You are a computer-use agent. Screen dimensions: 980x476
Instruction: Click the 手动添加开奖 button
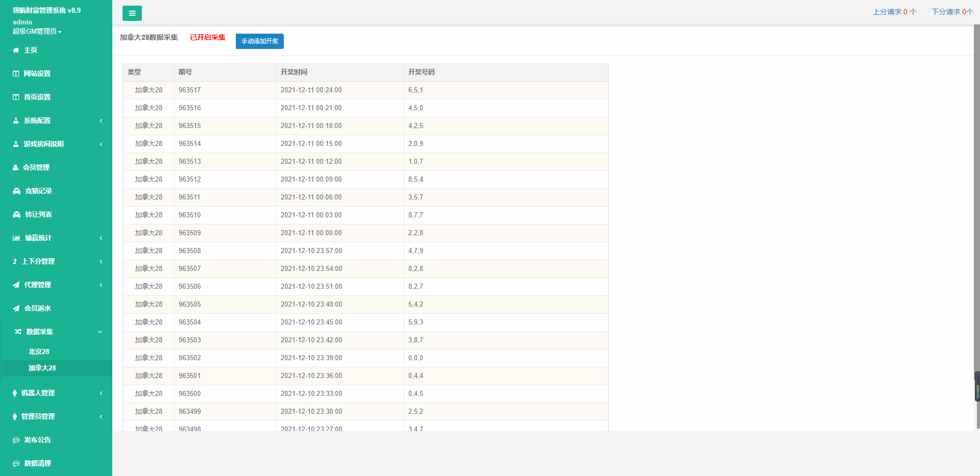click(260, 41)
